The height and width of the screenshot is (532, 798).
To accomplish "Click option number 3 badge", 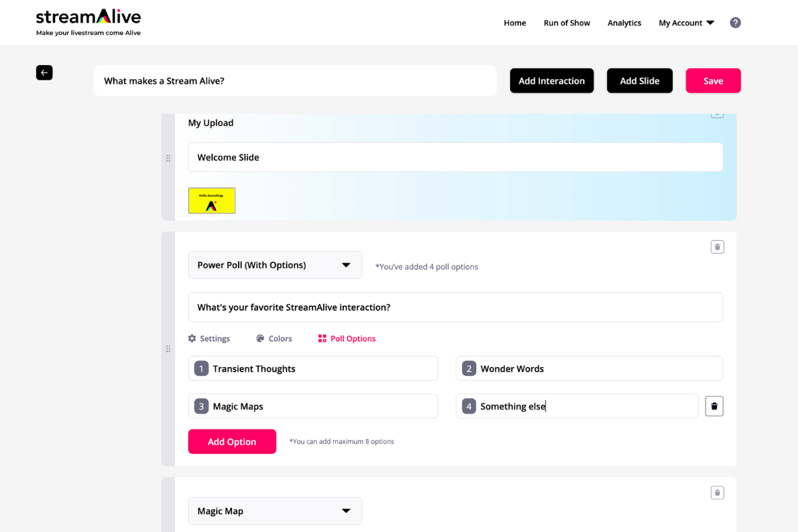I will 201,406.
